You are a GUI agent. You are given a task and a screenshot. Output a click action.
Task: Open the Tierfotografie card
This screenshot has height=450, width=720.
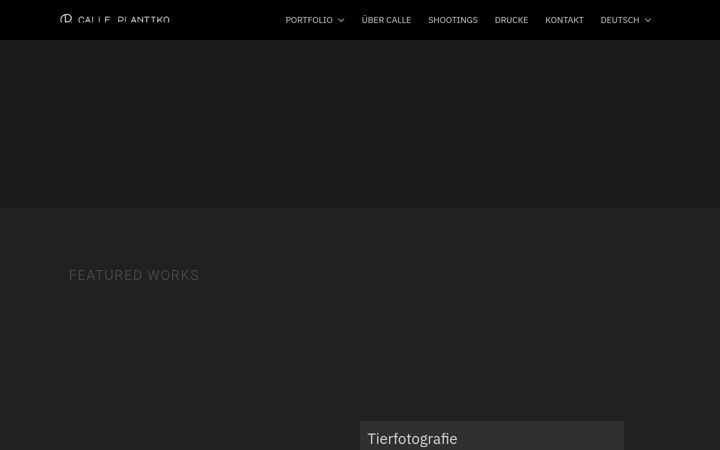coord(492,436)
